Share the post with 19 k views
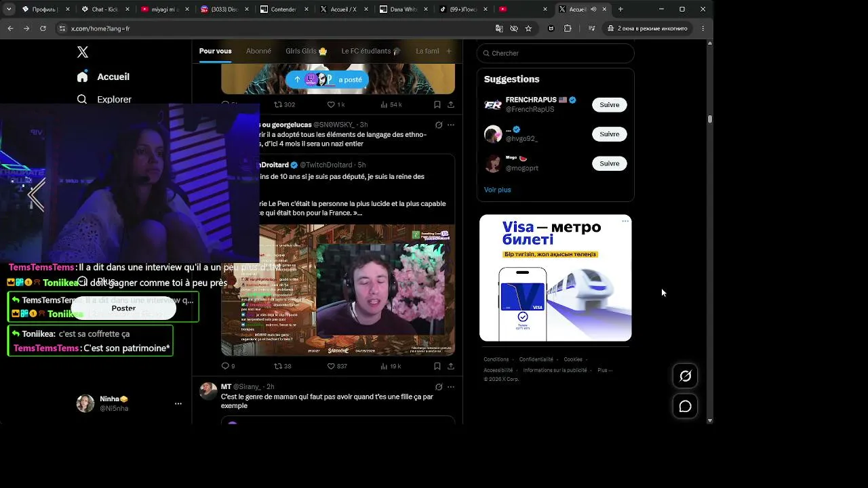The image size is (868, 488). click(x=451, y=366)
